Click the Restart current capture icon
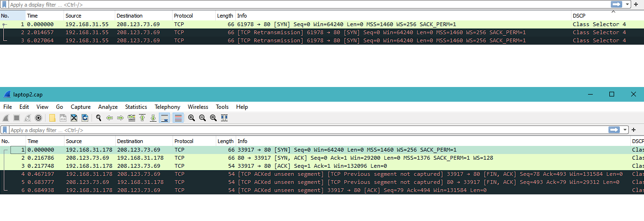This screenshot has height=221, width=644. point(28,118)
